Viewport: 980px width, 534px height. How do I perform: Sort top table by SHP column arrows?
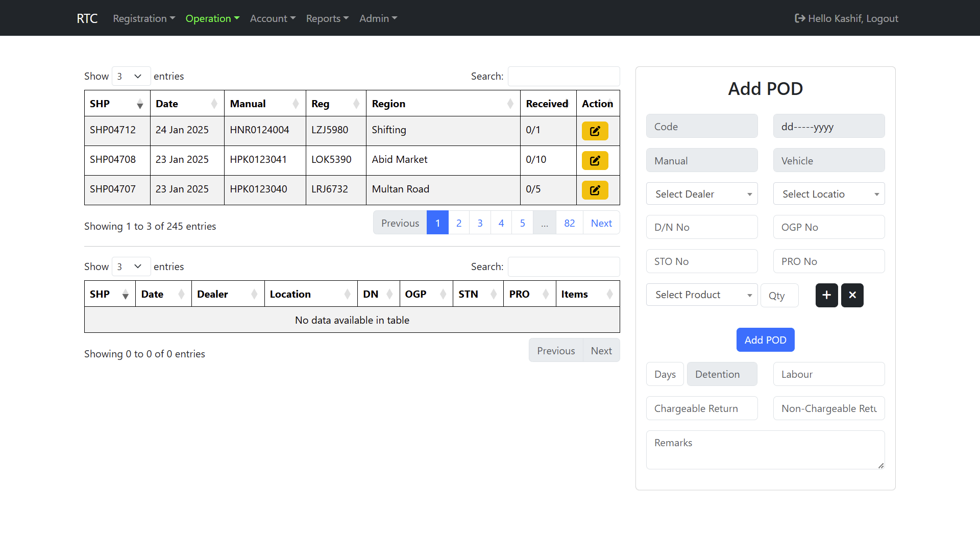[139, 104]
